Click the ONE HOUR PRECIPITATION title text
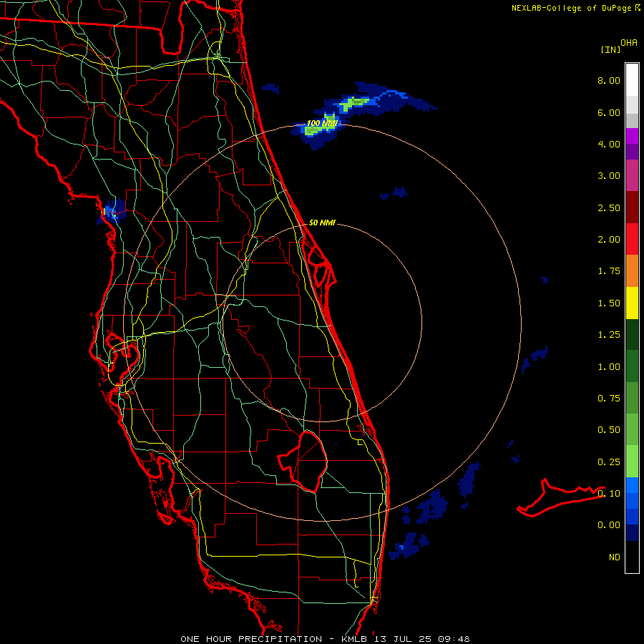The height and width of the screenshot is (644, 644). point(251,639)
